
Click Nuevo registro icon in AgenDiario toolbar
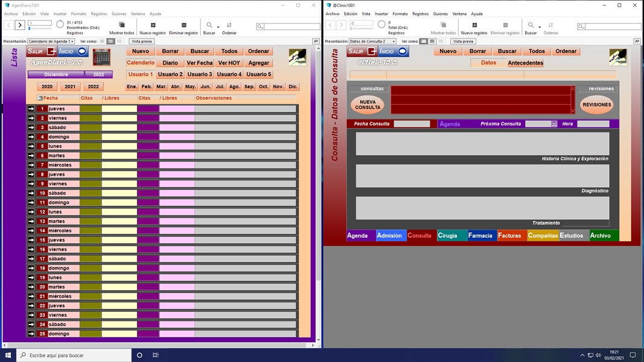pos(153,25)
